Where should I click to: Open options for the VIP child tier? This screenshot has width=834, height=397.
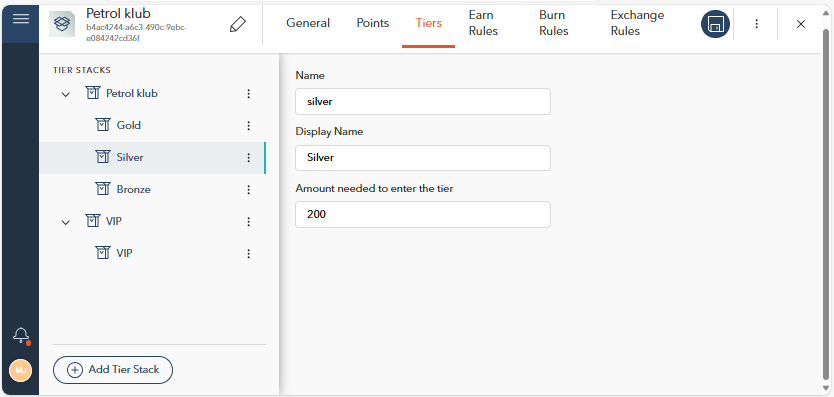point(248,253)
